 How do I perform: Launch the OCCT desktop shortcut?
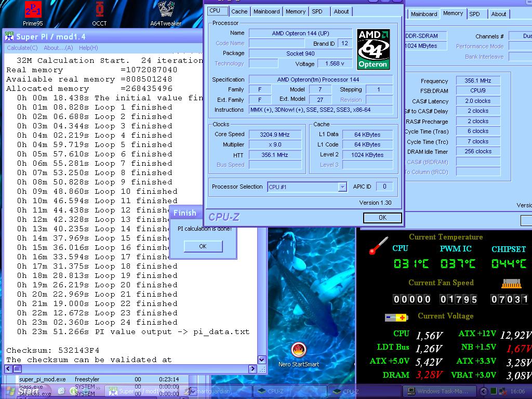tap(99, 10)
